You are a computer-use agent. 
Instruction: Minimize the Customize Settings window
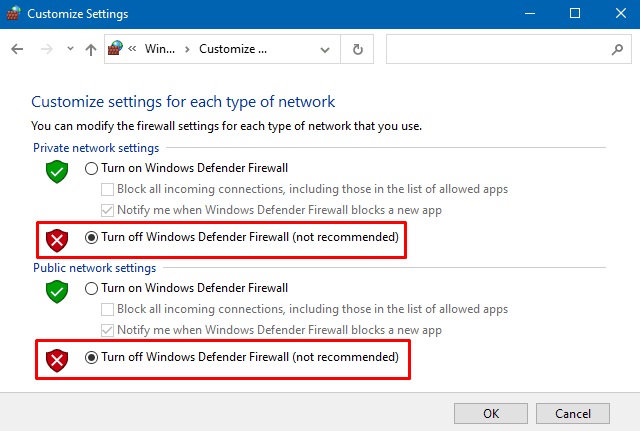[530, 13]
